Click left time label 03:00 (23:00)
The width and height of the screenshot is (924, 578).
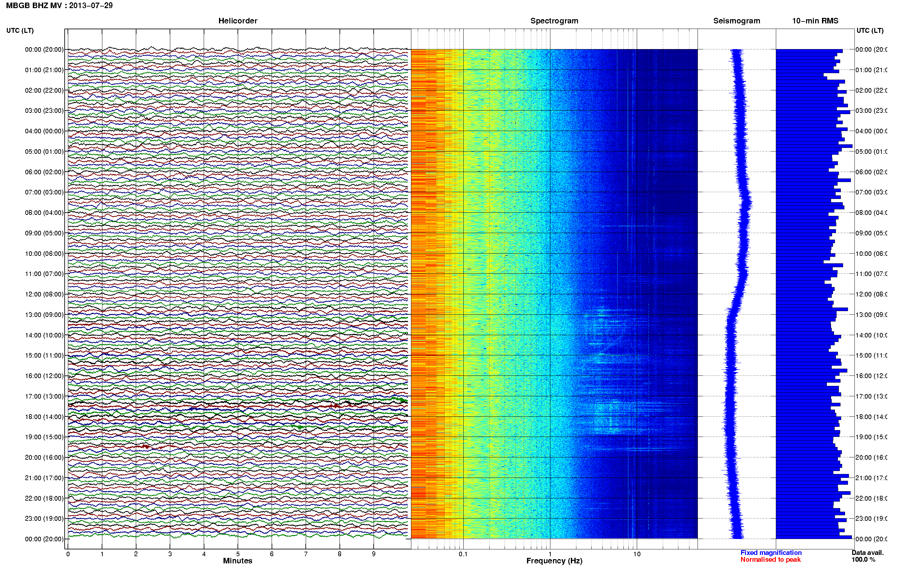[44, 111]
